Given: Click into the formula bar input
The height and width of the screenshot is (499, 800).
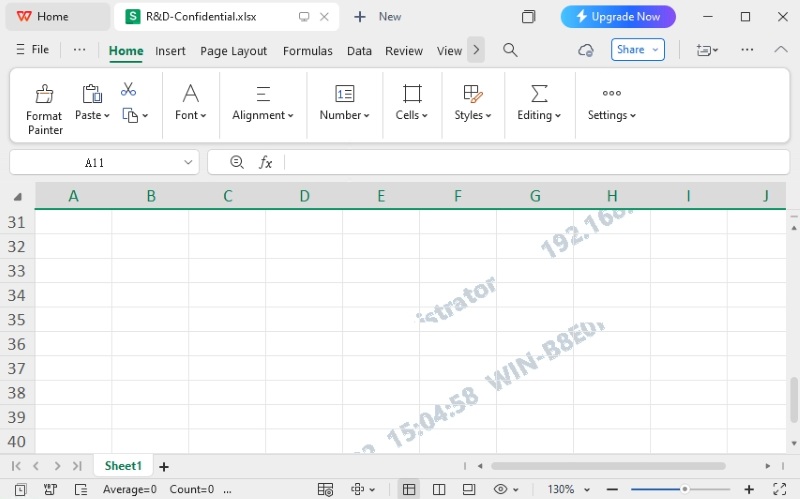Looking at the screenshot, I should [x=536, y=162].
